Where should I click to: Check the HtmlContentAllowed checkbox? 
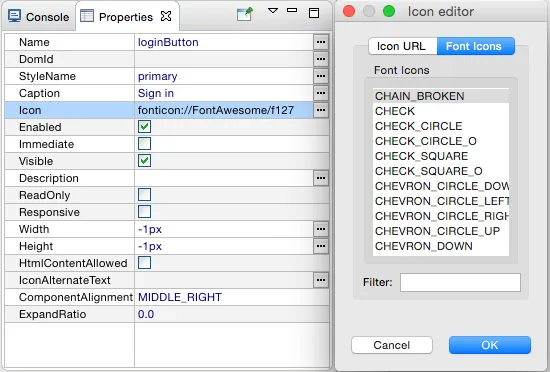click(145, 263)
